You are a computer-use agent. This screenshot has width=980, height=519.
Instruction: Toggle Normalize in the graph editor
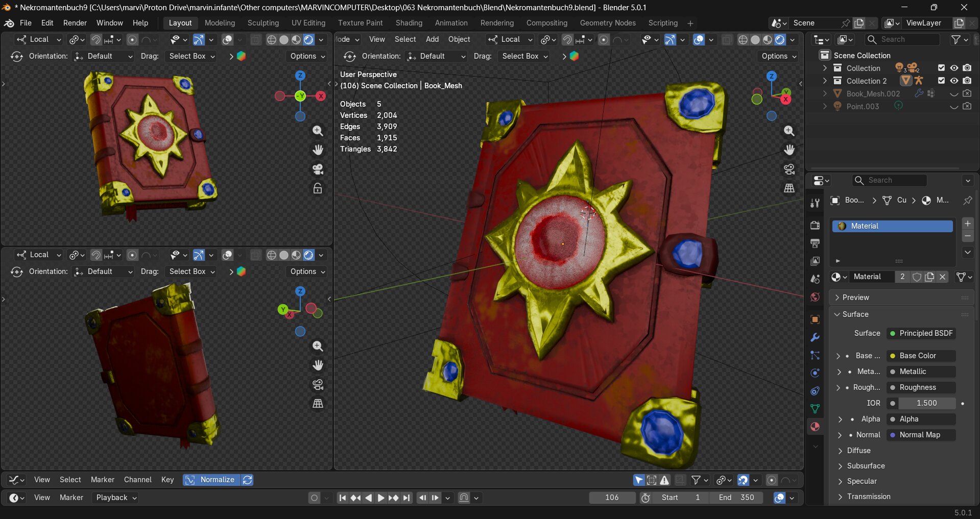(211, 480)
